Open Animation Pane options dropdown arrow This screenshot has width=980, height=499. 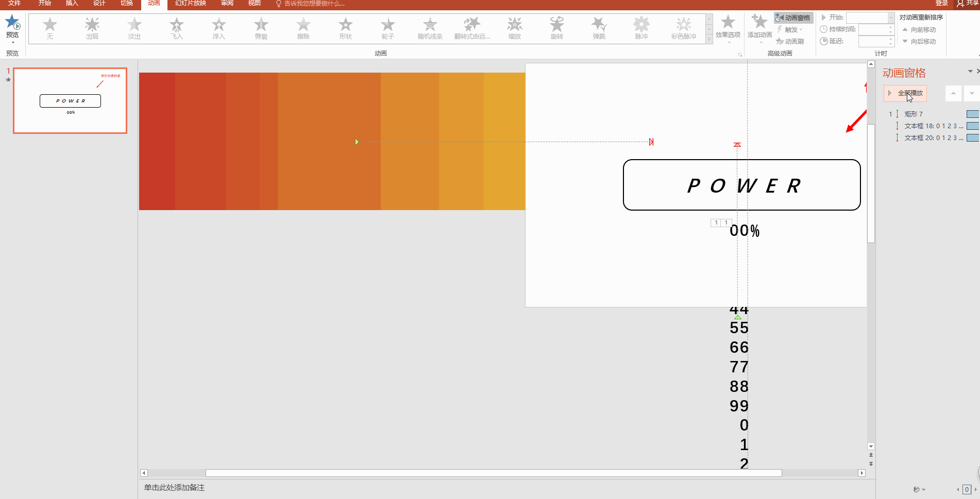[970, 72]
